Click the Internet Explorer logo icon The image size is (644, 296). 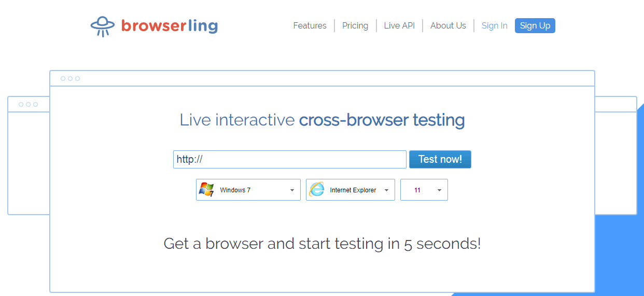(x=316, y=190)
